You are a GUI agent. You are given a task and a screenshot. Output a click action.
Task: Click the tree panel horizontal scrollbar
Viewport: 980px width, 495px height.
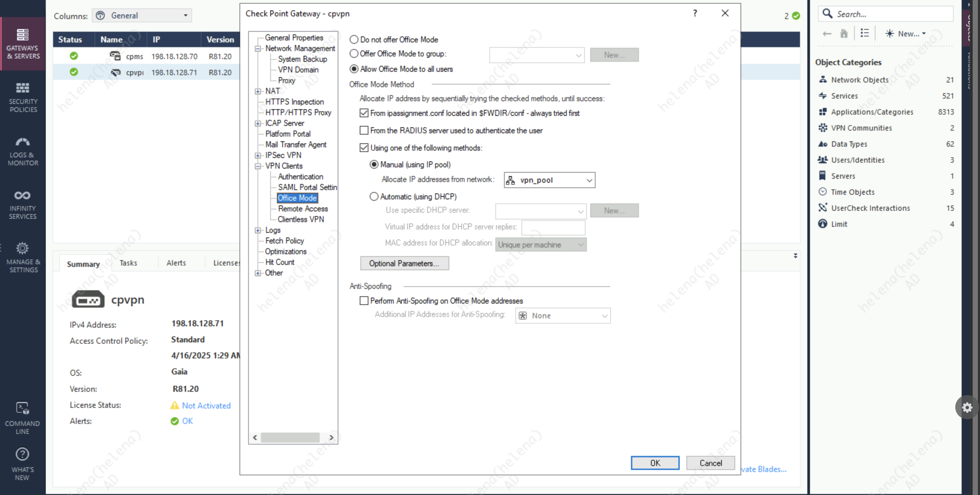[290, 438]
